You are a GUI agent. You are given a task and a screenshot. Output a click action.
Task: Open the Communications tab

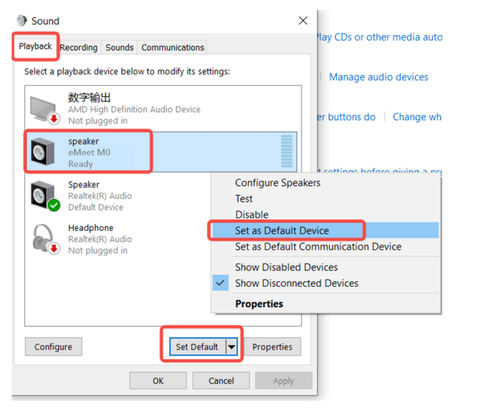(173, 48)
